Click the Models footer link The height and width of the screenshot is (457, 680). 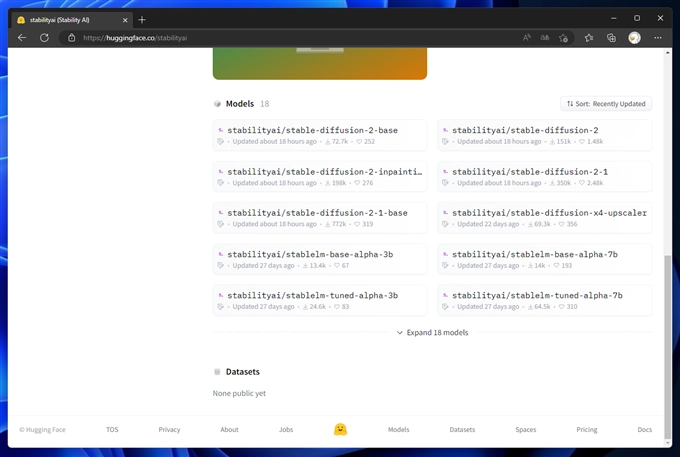[x=398, y=429]
